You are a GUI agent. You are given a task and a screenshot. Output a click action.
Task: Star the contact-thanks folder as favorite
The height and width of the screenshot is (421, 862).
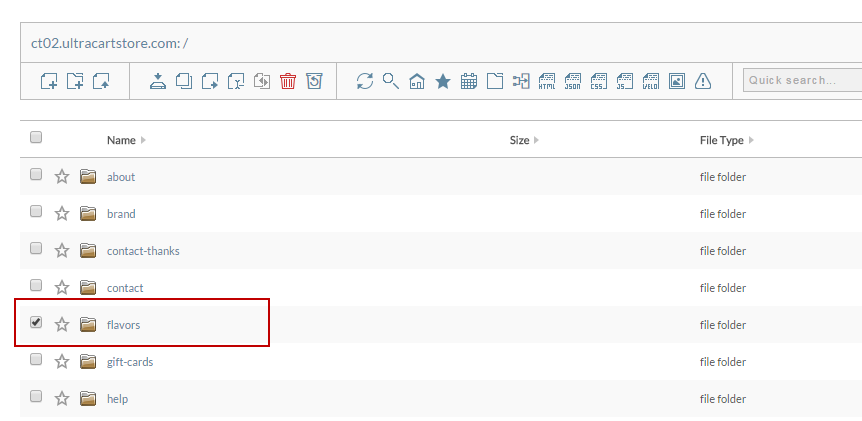(x=62, y=251)
